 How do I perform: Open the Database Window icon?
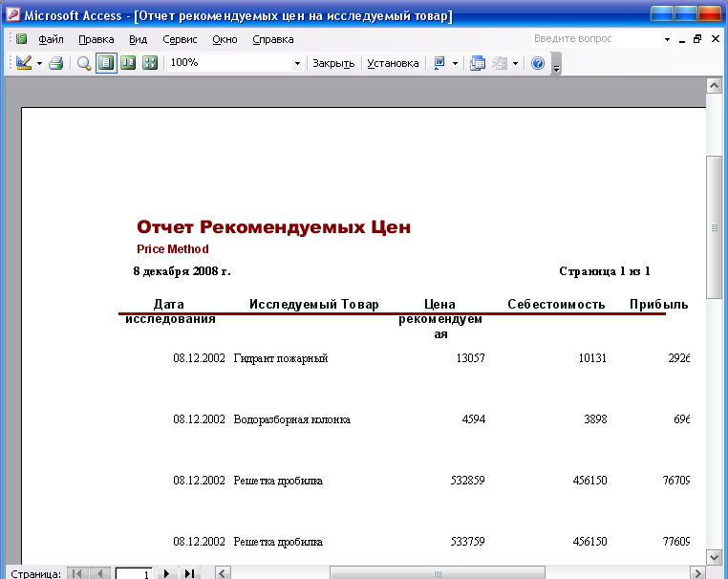click(478, 63)
